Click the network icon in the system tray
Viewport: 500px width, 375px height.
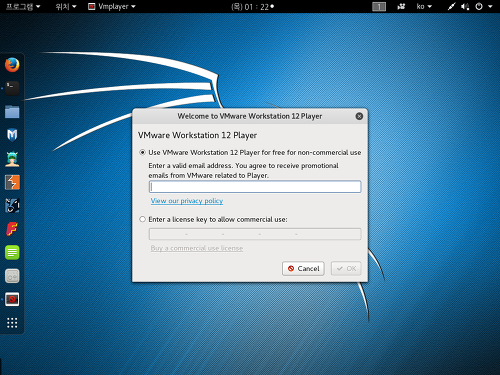(x=451, y=6)
